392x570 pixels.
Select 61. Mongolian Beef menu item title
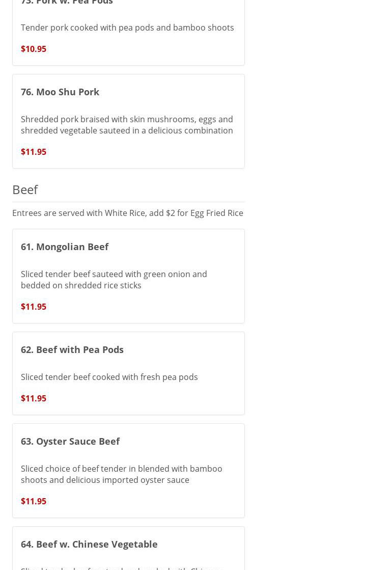[65, 247]
